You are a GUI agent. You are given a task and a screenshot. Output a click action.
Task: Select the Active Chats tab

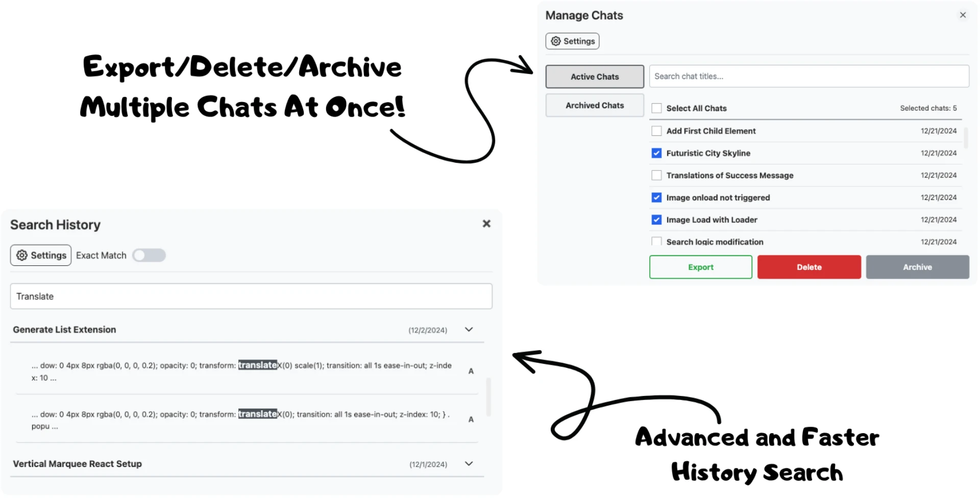[x=594, y=77]
